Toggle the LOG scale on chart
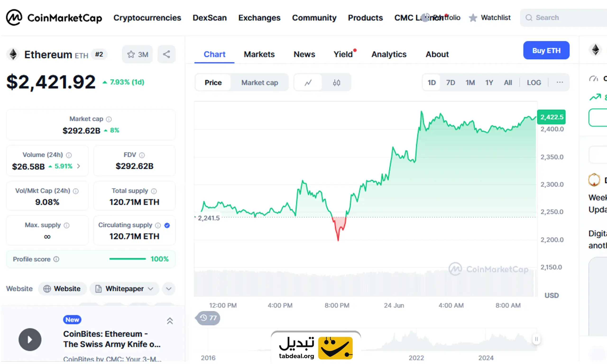Viewport: 607px width, 364px height. [x=534, y=83]
